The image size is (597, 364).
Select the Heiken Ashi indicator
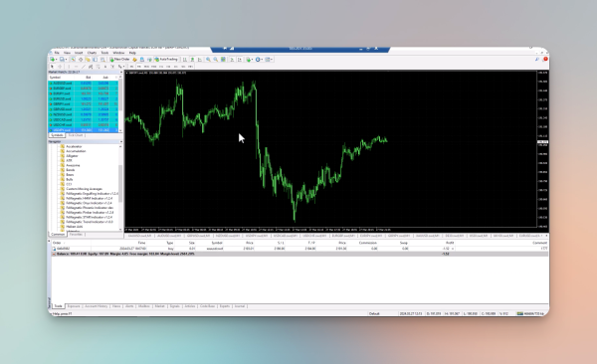point(74,227)
